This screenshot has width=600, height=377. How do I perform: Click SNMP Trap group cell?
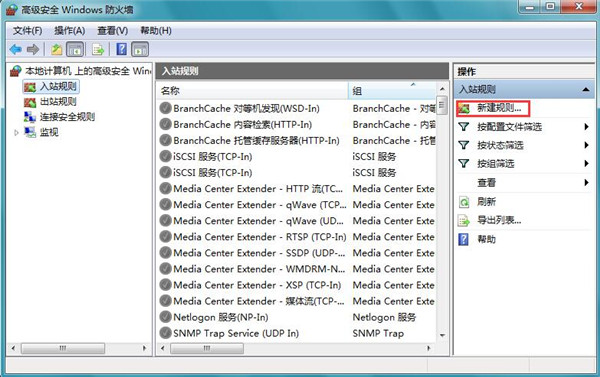point(378,333)
